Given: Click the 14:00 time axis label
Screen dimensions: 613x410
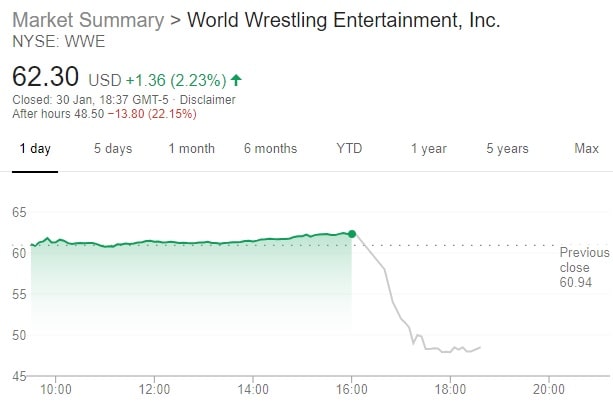Looking at the screenshot, I should (x=253, y=389).
